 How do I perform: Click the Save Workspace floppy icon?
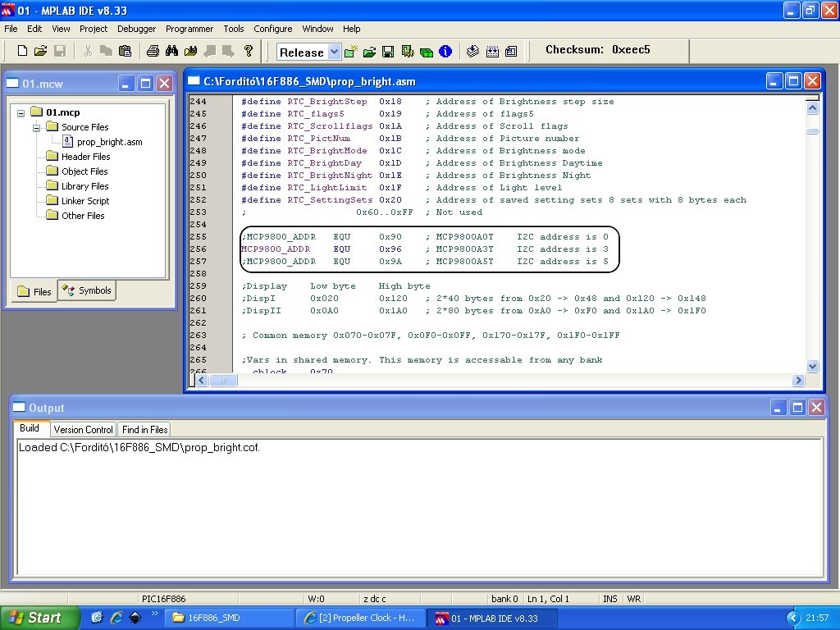click(388, 52)
